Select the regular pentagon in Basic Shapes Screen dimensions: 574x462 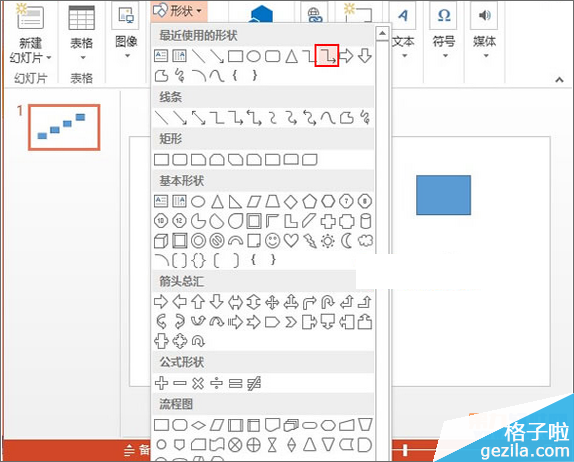pos(309,201)
